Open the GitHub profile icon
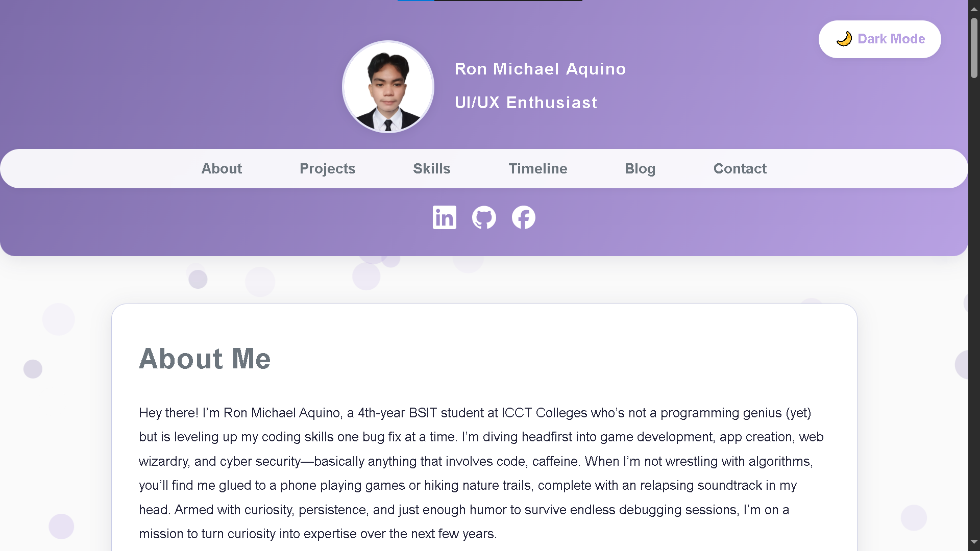The height and width of the screenshot is (551, 980). click(x=483, y=217)
